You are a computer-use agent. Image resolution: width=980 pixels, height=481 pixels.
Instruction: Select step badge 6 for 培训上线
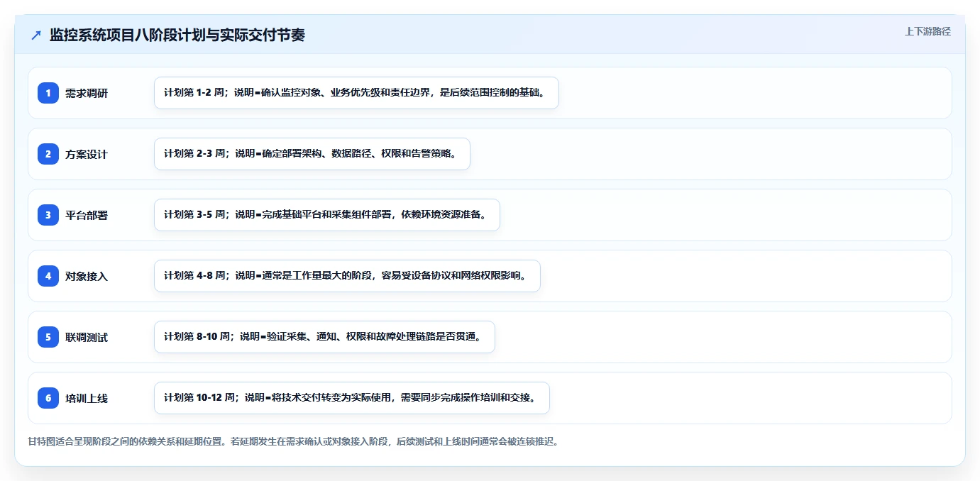[x=48, y=398]
